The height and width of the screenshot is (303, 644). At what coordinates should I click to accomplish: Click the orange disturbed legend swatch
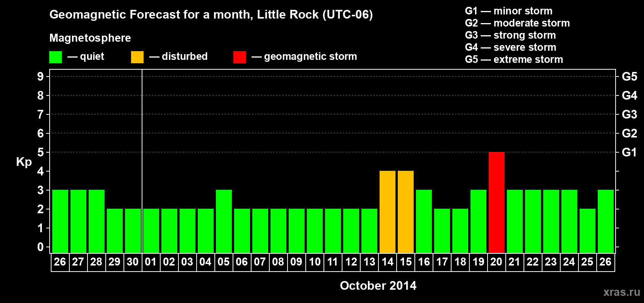137,57
